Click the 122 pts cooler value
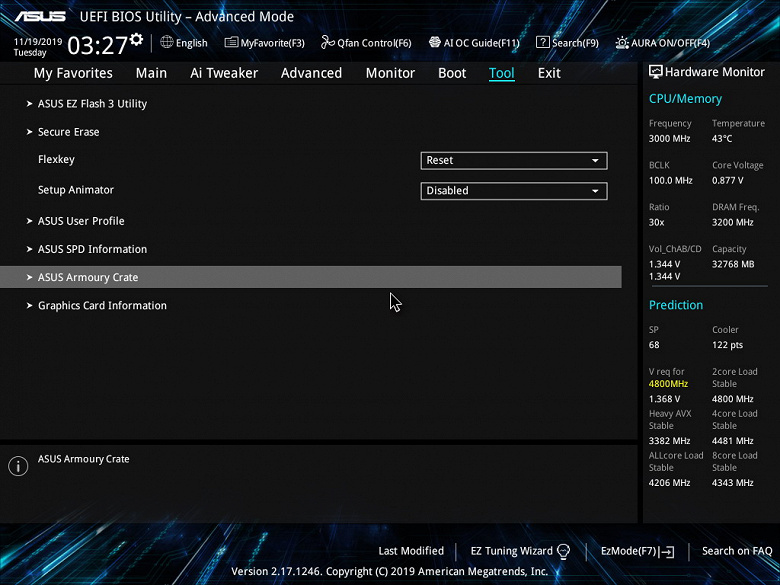The image size is (780, 585). (727, 345)
